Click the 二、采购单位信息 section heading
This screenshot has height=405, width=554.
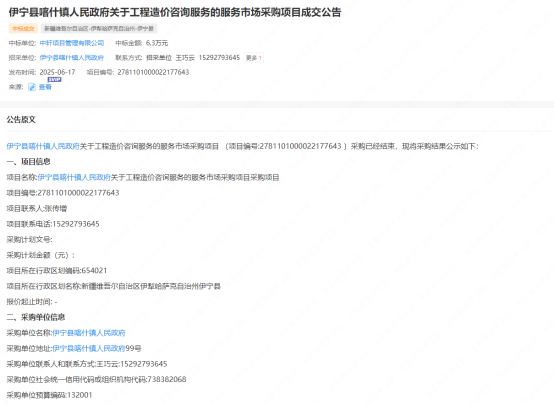tap(36, 317)
